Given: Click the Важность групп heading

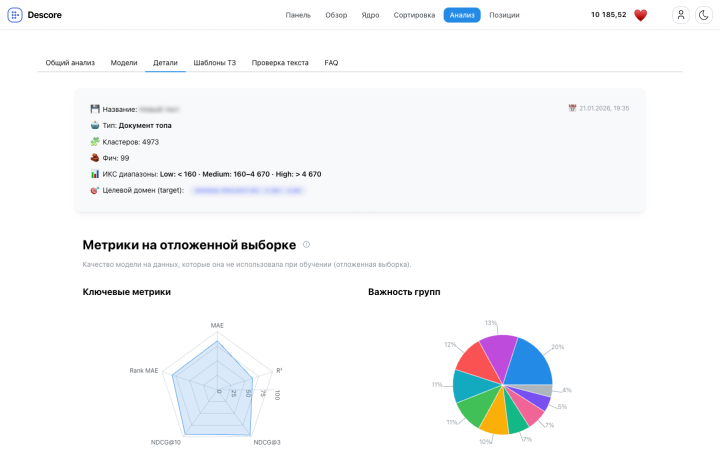Looking at the screenshot, I should [404, 292].
